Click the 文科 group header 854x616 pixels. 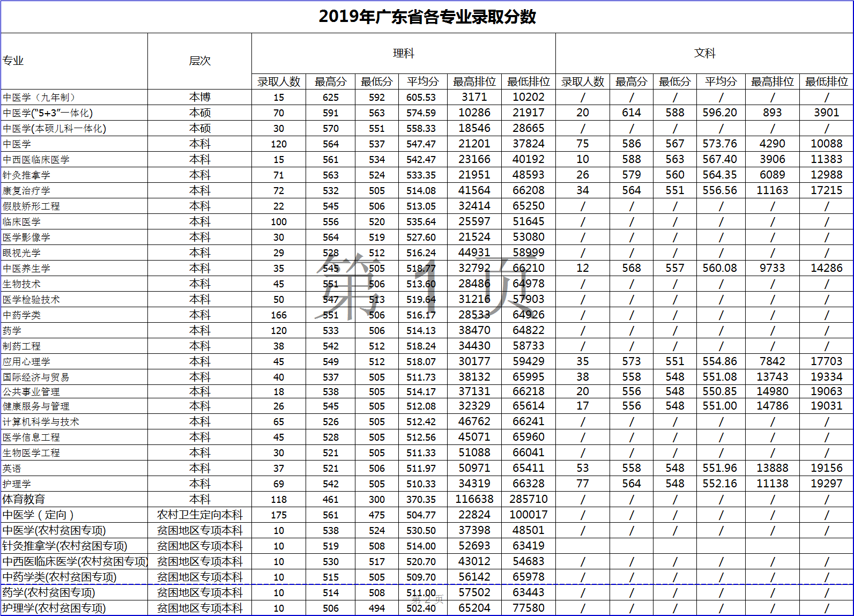[x=704, y=53]
